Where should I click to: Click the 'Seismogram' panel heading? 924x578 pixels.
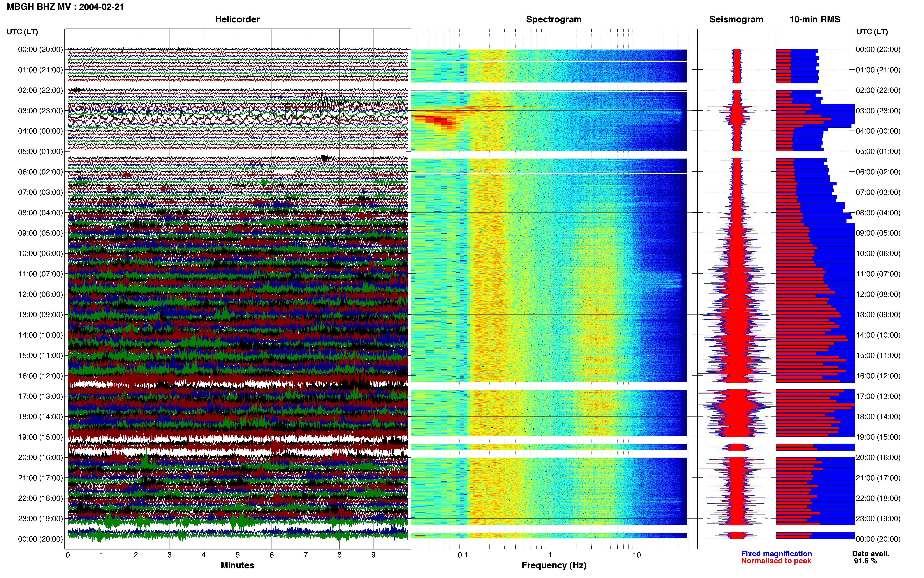[x=736, y=19]
